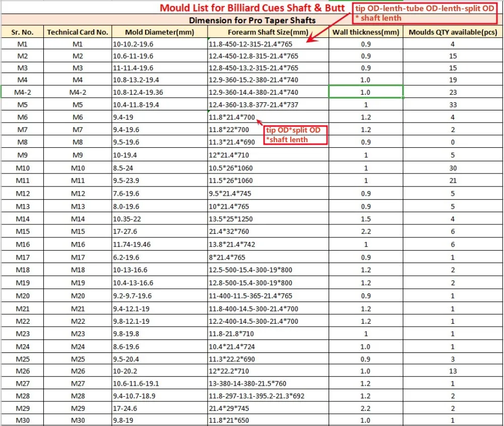
Task: Click the title 'Mould List for Billiard Cues Shaft & Butt'
Action: coord(251,8)
